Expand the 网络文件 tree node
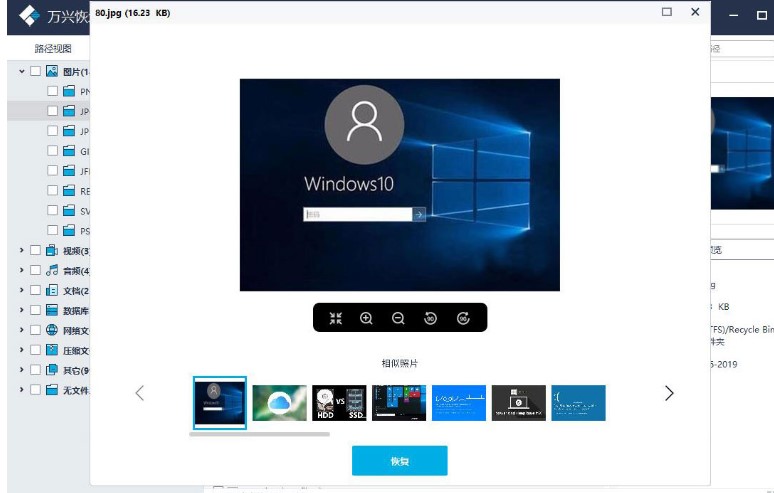 click(22, 330)
